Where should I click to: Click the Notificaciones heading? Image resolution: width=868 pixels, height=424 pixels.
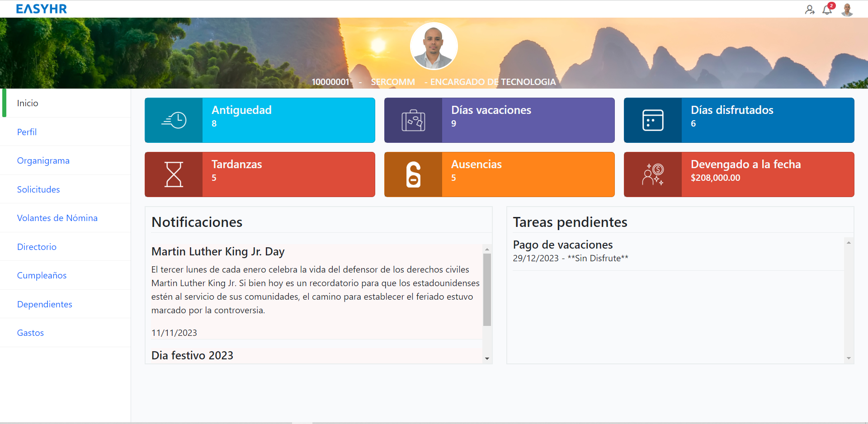197,222
